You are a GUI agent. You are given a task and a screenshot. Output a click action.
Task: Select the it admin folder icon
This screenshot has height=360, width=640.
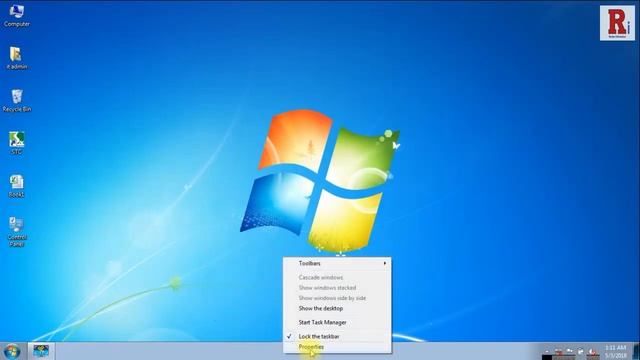16,58
